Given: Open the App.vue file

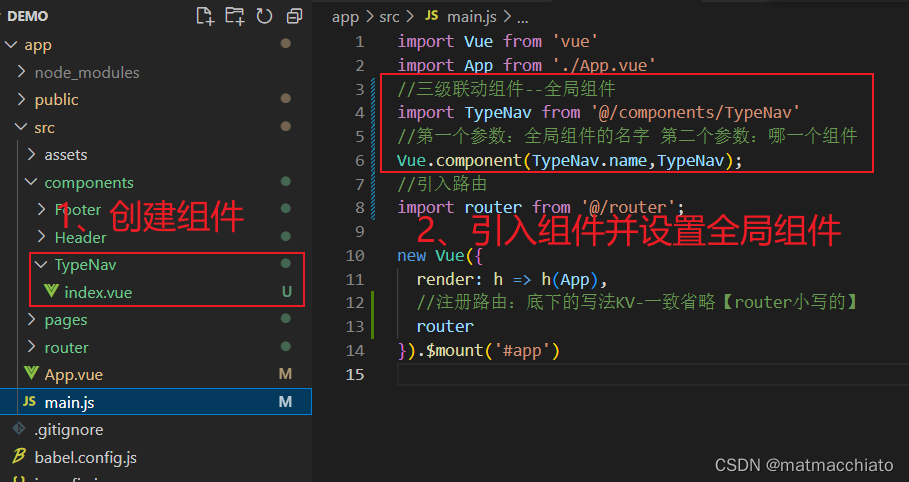Looking at the screenshot, I should [x=74, y=375].
